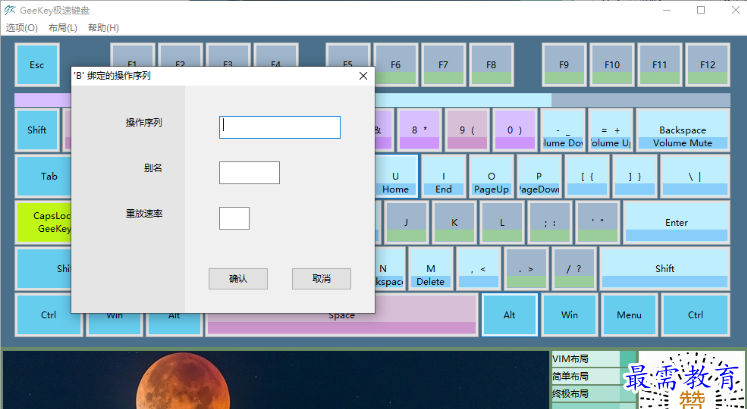Open the 帮助(H) menu
747x409 pixels.
(103, 28)
